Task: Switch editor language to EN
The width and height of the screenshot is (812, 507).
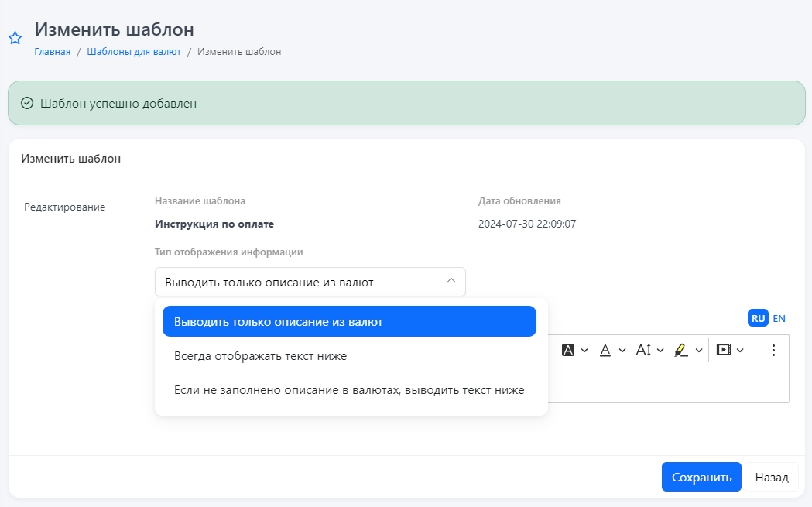Action: coord(779,318)
